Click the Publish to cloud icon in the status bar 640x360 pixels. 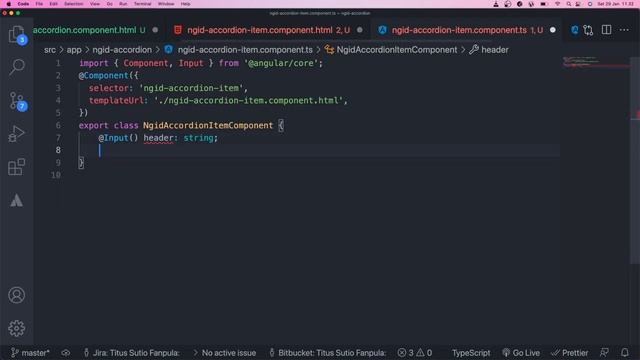pos(66,353)
